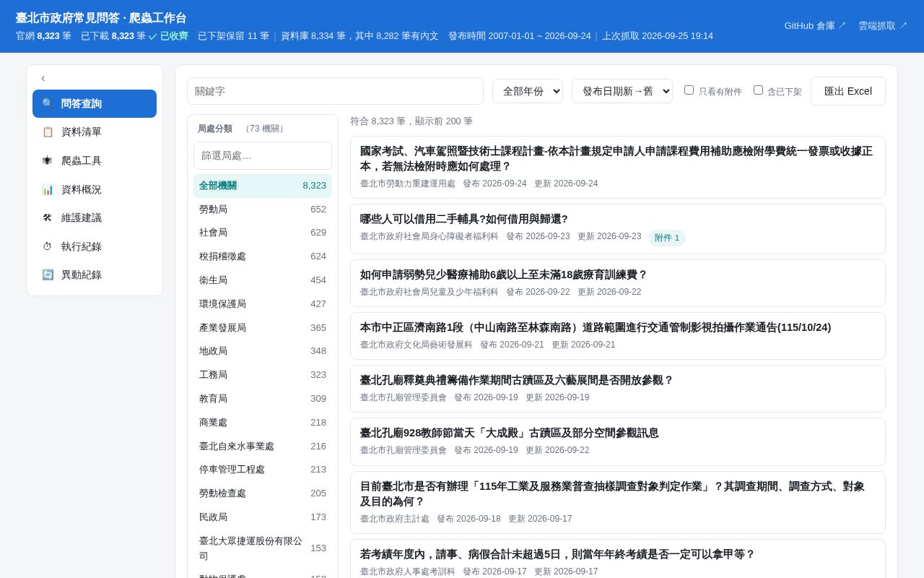Click 匯出 Excel button
Screen dimensions: 924x578
848,91
